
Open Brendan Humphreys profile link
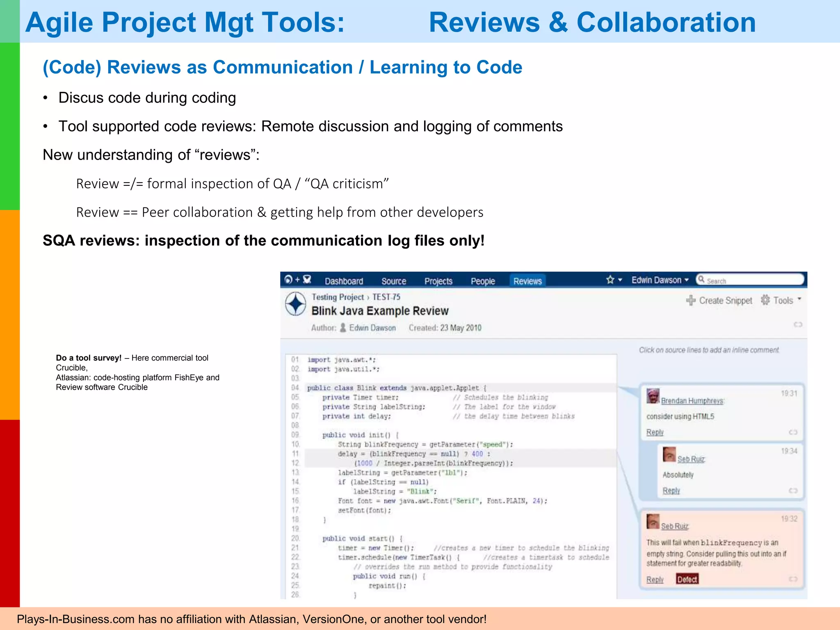tap(692, 401)
